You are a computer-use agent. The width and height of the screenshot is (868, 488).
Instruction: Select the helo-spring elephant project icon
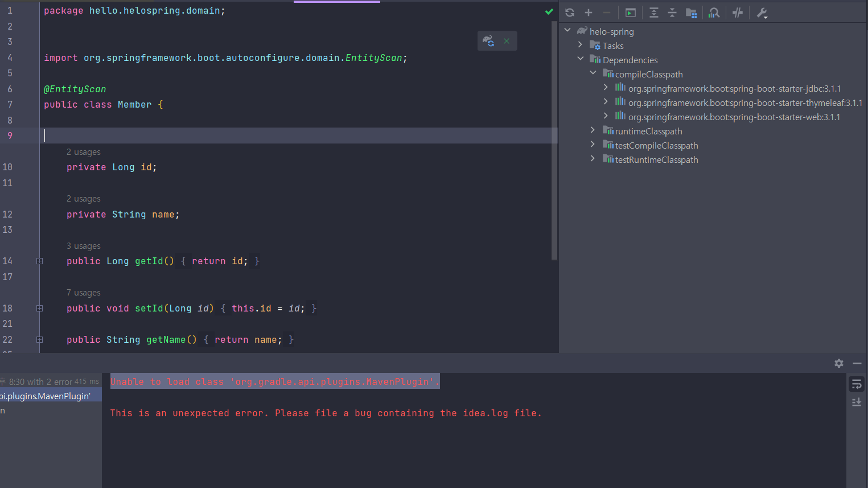click(x=582, y=31)
